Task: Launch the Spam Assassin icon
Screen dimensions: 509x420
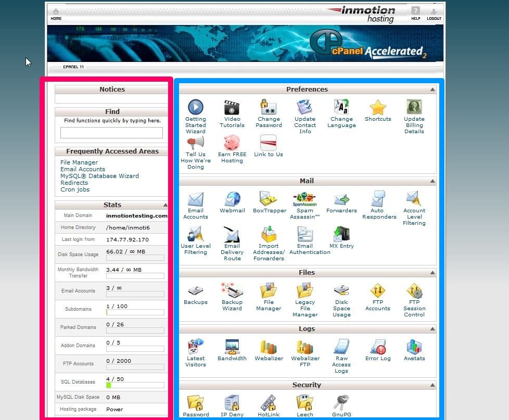Action: 305,199
